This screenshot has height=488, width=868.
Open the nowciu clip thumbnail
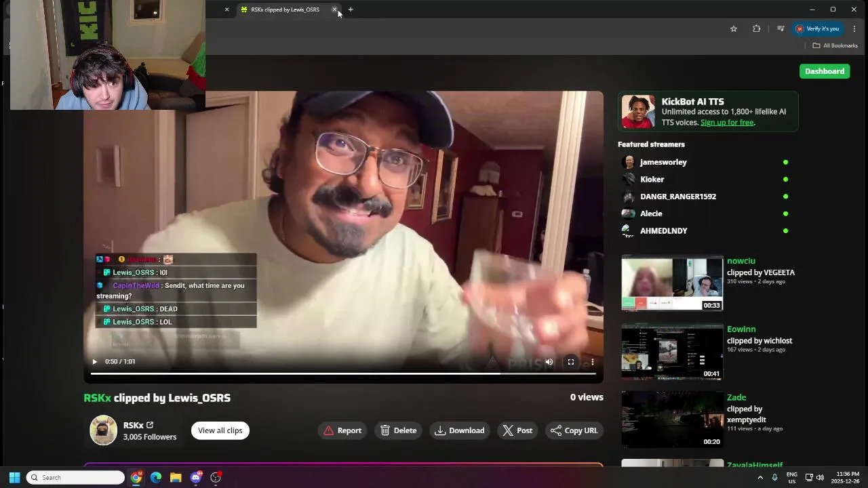[672, 283]
